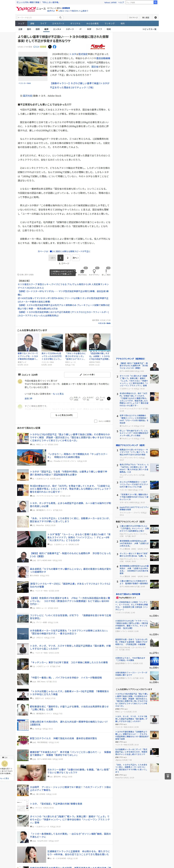The height and width of the screenshot is (868, 174).
Task: Go to page 2 of the article
Action: click(x=68, y=258)
